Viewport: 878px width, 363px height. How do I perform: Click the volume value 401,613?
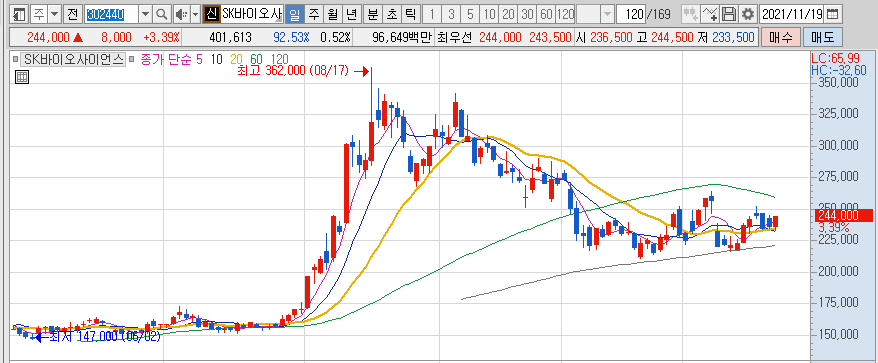(x=230, y=38)
